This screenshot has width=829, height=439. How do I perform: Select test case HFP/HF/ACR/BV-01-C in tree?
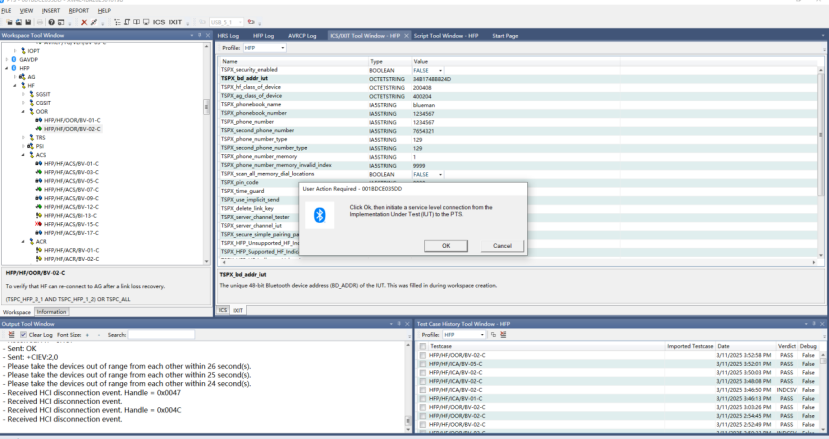click(x=71, y=250)
